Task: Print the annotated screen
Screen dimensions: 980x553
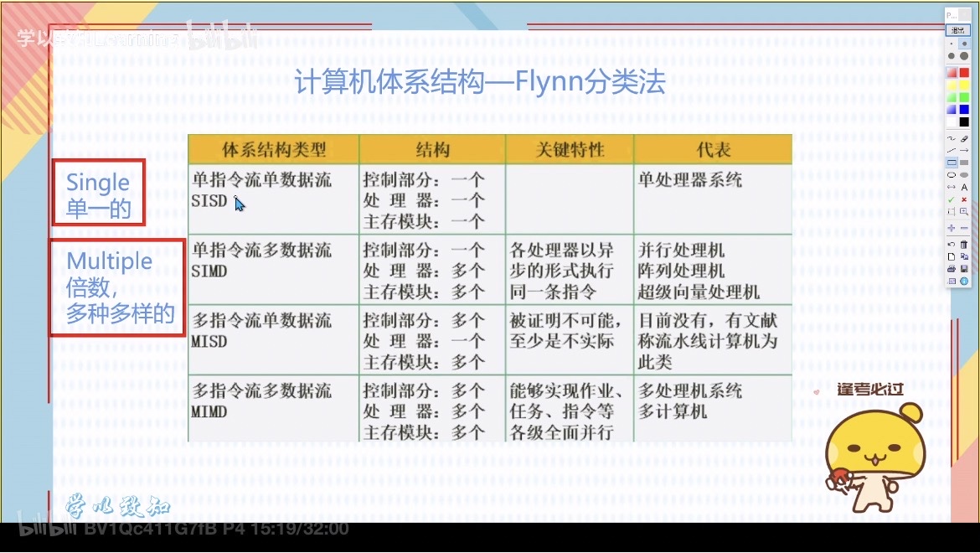Action: (x=951, y=268)
